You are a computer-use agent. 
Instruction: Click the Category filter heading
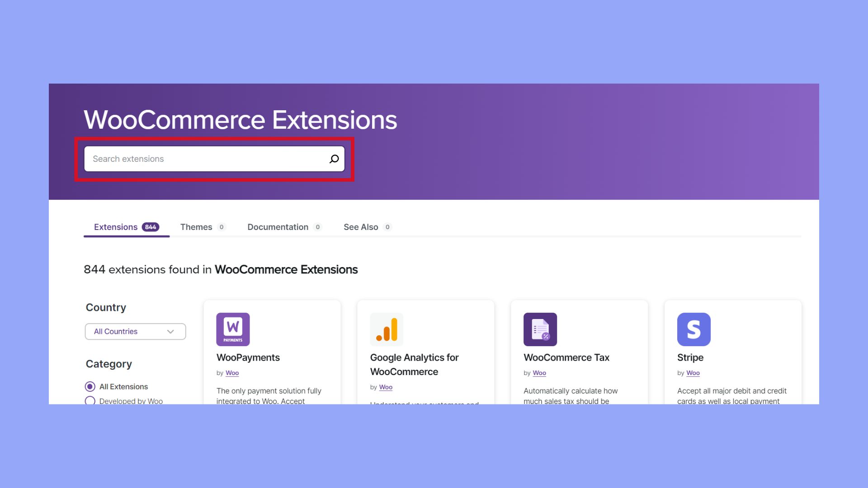point(109,364)
